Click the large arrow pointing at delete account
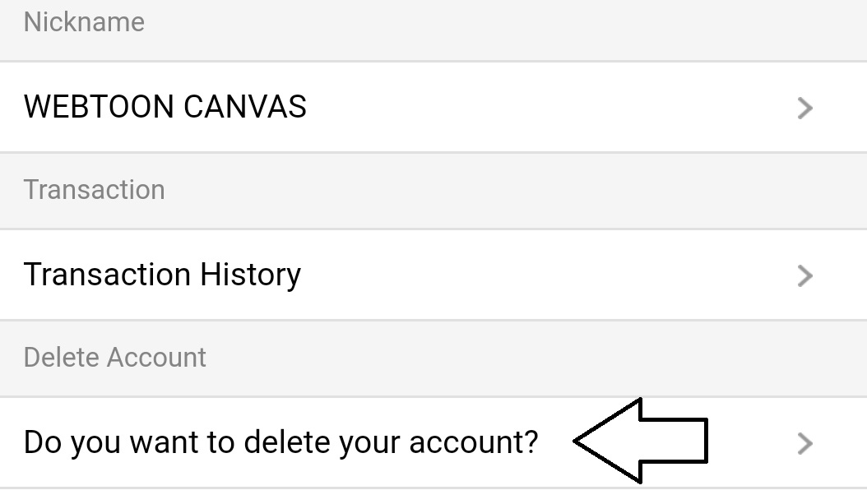The image size is (867, 504). tap(642, 442)
